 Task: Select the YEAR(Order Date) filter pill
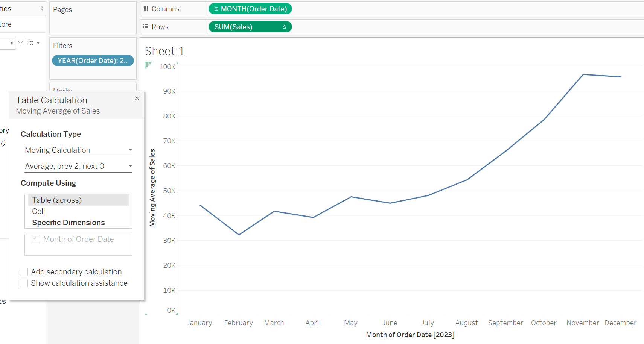(93, 60)
